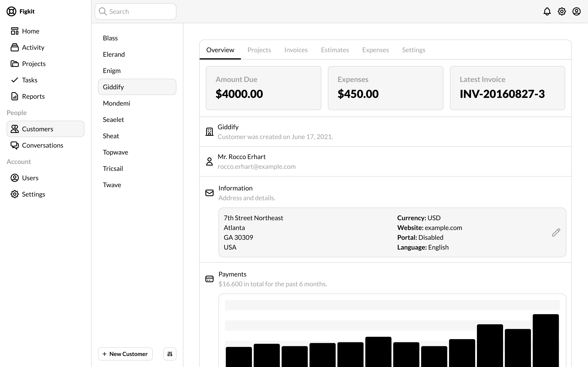The height and width of the screenshot is (367, 588).
Task: Open Conversations from sidebar
Action: [42, 145]
